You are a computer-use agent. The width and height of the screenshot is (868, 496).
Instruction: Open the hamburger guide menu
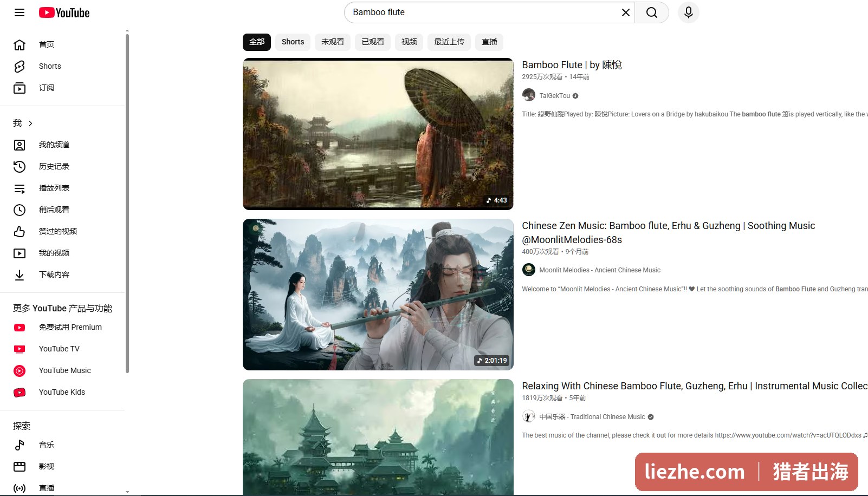20,12
